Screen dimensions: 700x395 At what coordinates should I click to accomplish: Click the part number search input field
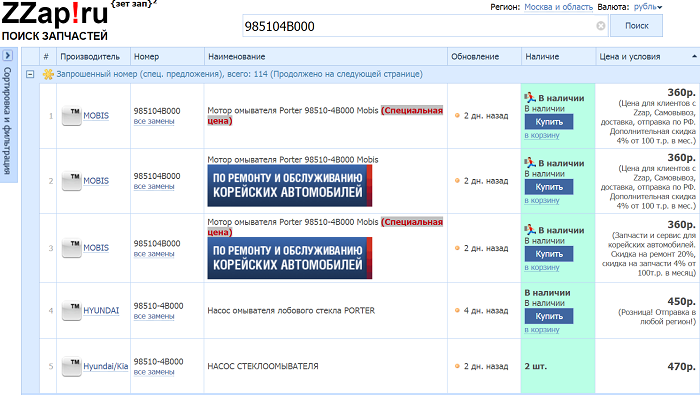420,26
